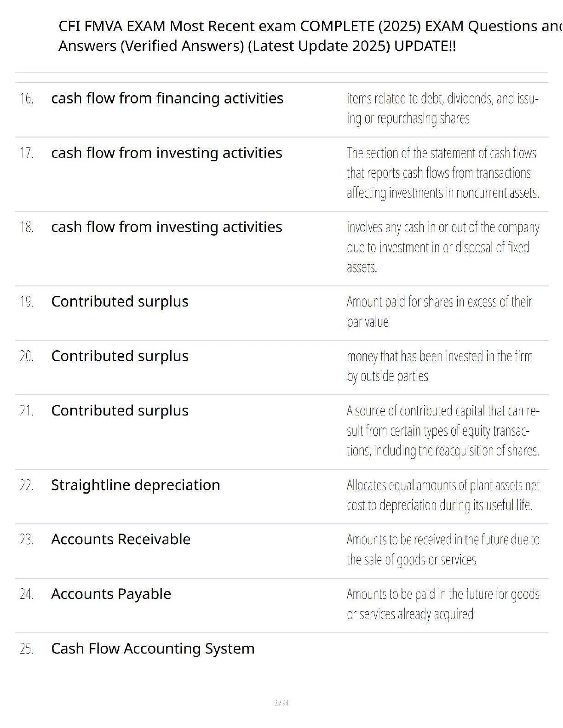This screenshot has height=728, width=563.
Task: Click row 20 Contributed surplus term
Action: [x=120, y=356]
